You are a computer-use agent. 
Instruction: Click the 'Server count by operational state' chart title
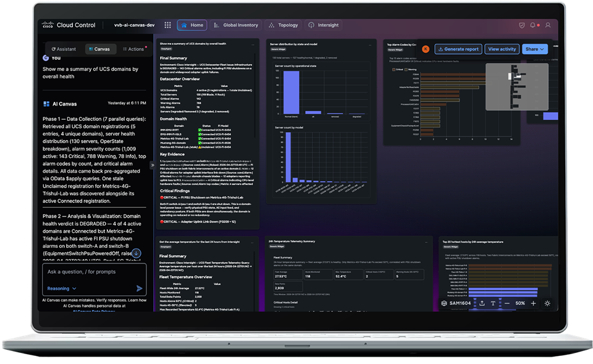(x=295, y=66)
